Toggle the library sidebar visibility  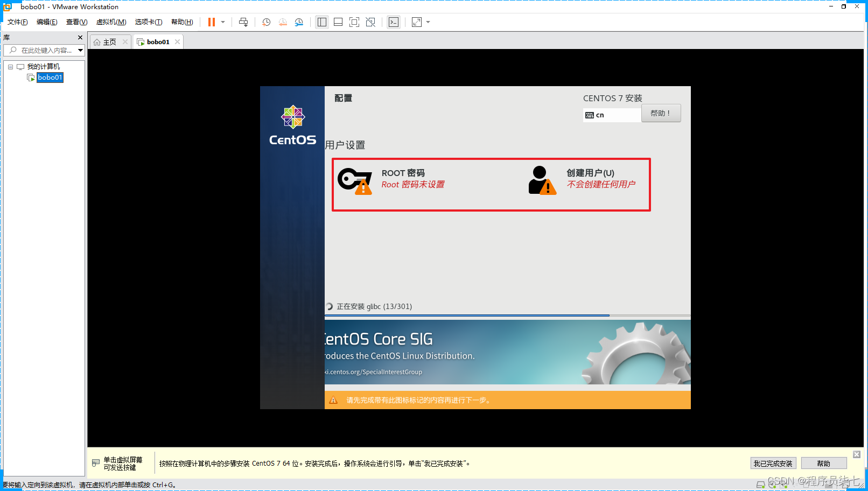pyautogui.click(x=321, y=22)
